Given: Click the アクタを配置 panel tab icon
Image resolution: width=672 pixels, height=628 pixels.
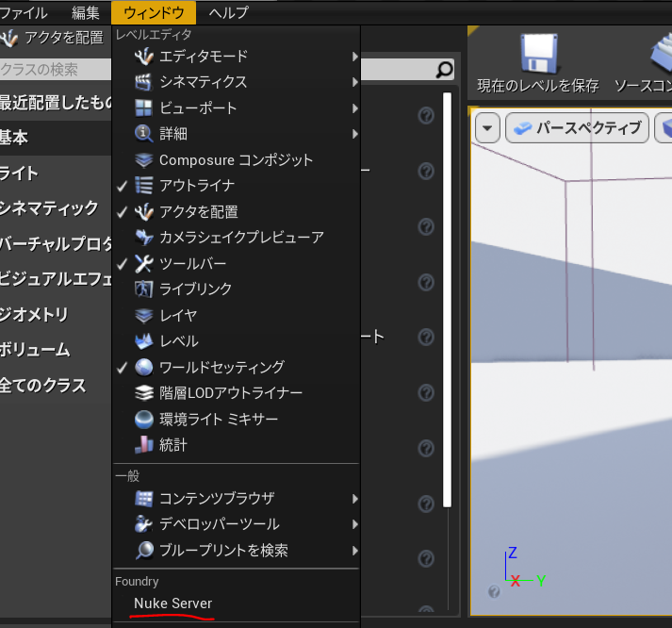Looking at the screenshot, I should click(9, 38).
